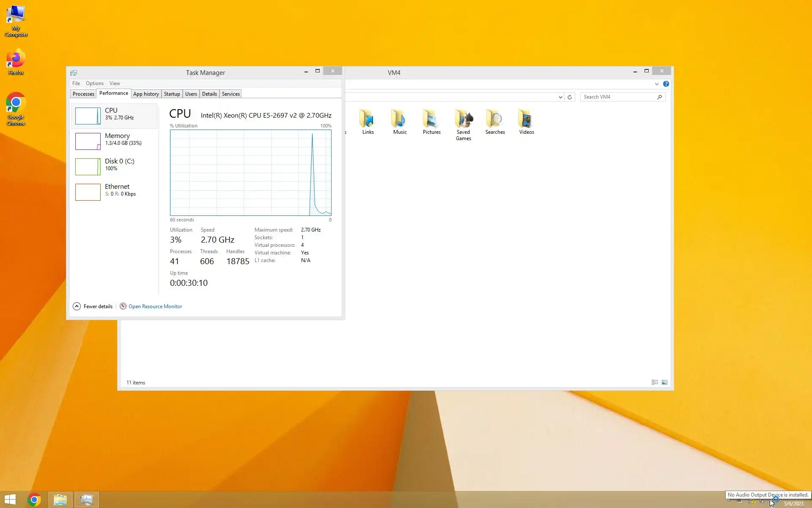The image size is (812, 508).
Task: Switch to the Processes tab
Action: [x=83, y=94]
